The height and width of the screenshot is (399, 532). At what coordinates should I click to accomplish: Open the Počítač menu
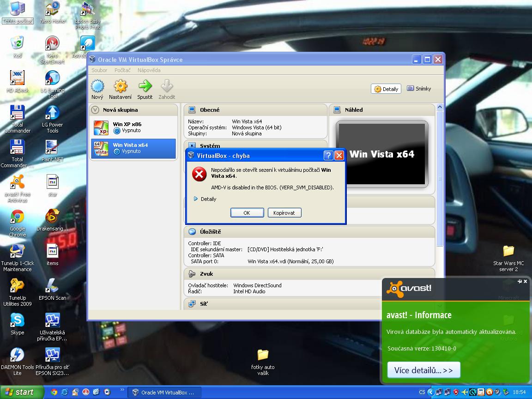tap(122, 70)
